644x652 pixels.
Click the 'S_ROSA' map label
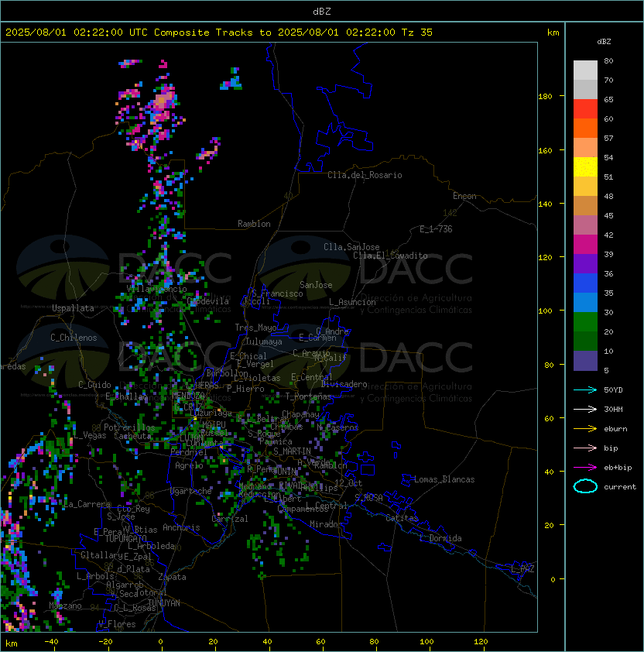[368, 498]
